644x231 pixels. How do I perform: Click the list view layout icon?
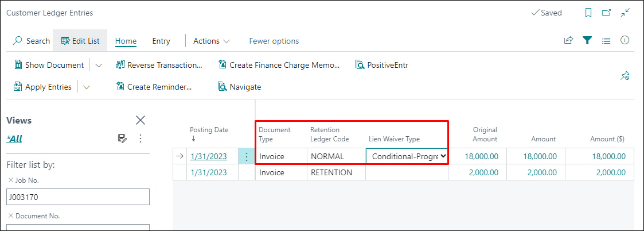[606, 40]
